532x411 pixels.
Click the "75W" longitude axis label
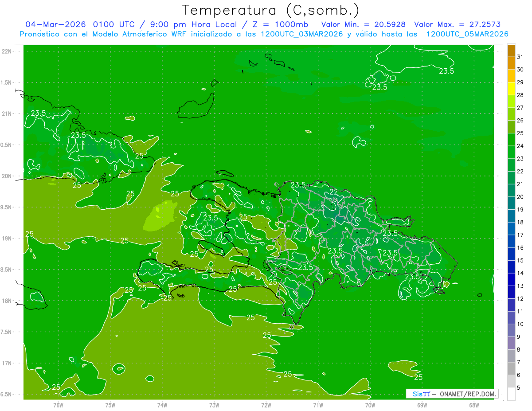[x=110, y=405]
